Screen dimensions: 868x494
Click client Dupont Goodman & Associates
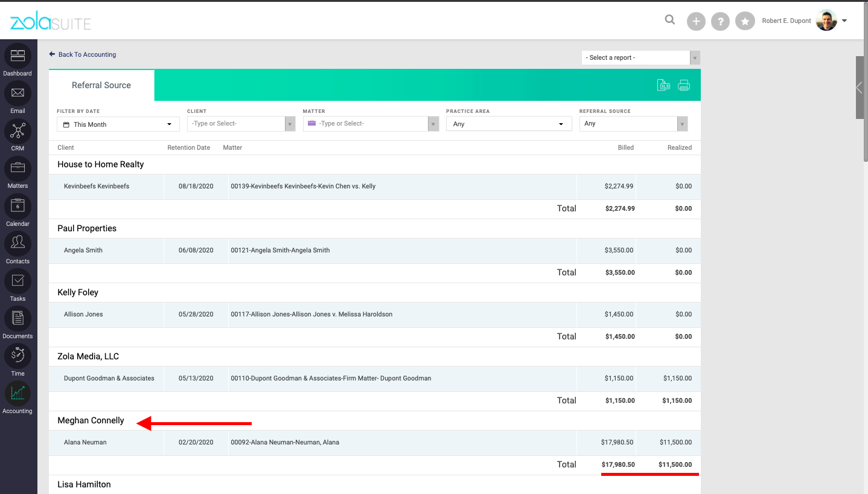(x=109, y=378)
